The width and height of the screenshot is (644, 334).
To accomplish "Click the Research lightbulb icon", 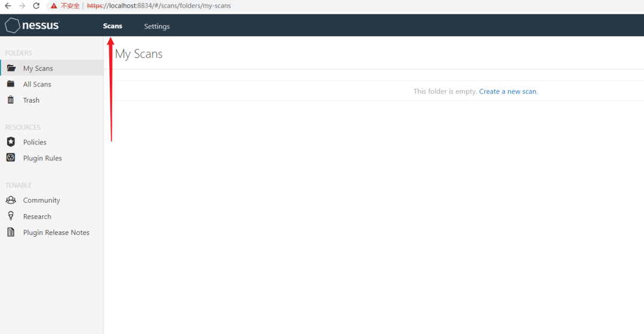I will pos(11,216).
